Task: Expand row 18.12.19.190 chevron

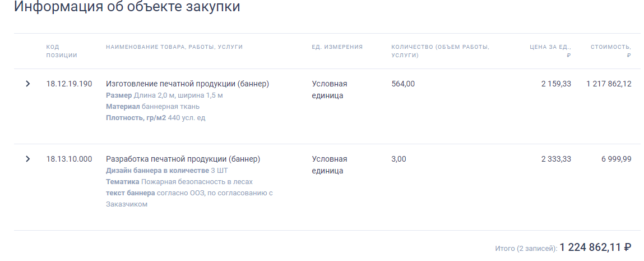Action: [28, 84]
